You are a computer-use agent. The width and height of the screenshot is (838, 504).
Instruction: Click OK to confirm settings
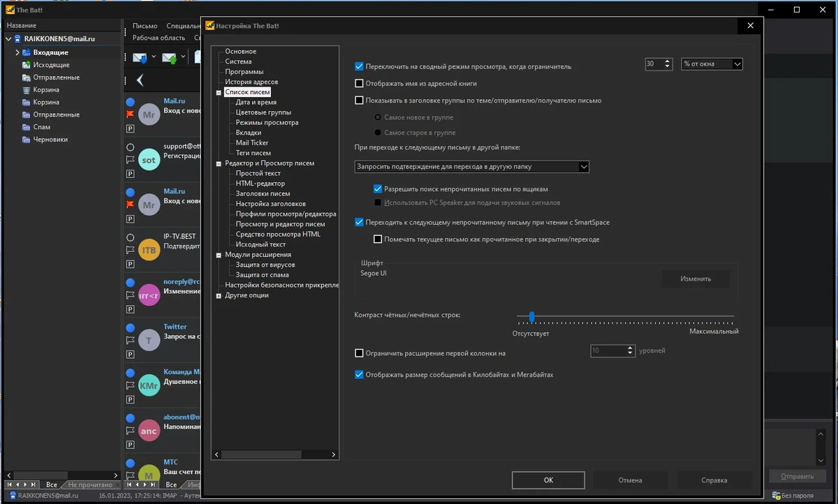point(549,480)
